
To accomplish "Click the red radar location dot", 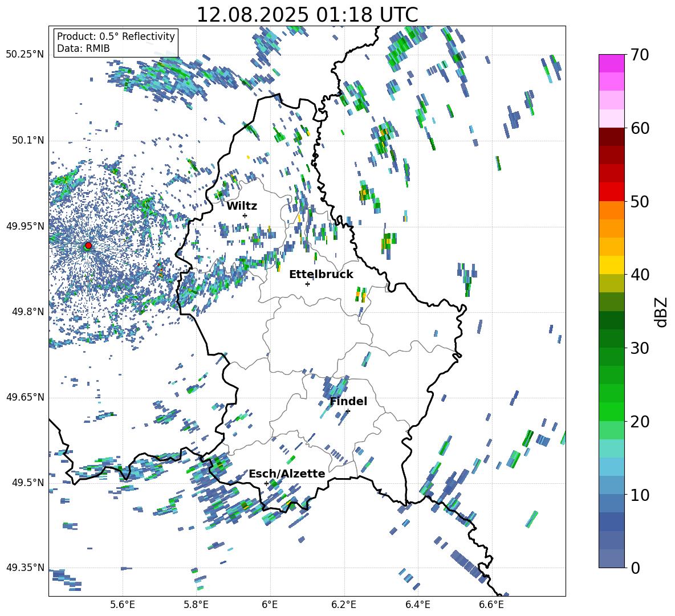I will 88,246.
